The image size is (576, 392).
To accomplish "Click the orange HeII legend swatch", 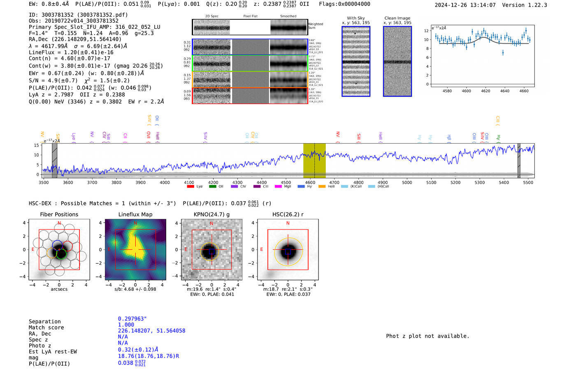I will pos(322,187).
